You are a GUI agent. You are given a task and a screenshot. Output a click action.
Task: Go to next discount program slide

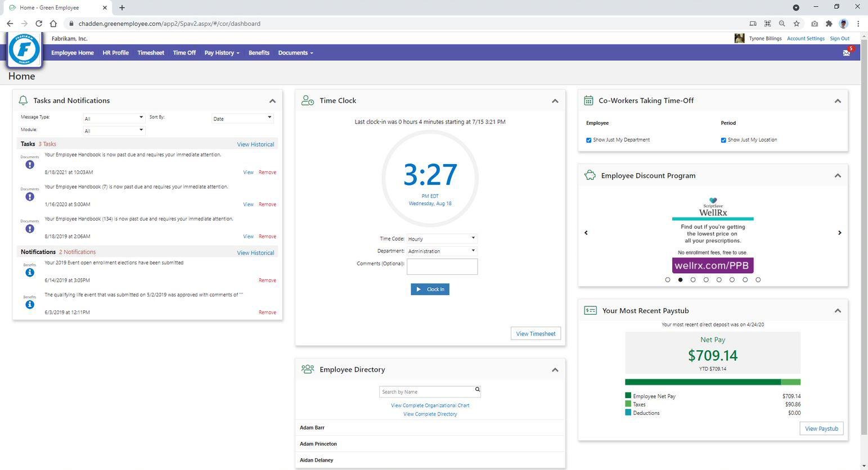click(x=839, y=233)
